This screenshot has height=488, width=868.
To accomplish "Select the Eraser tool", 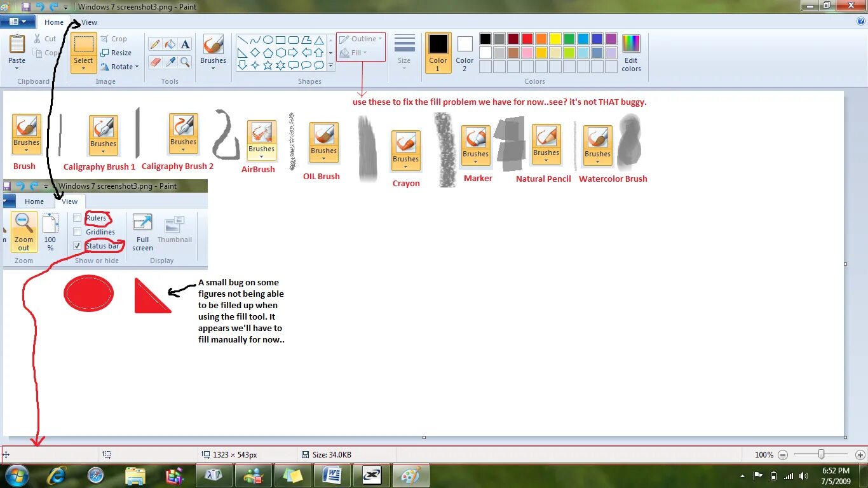I will [156, 60].
